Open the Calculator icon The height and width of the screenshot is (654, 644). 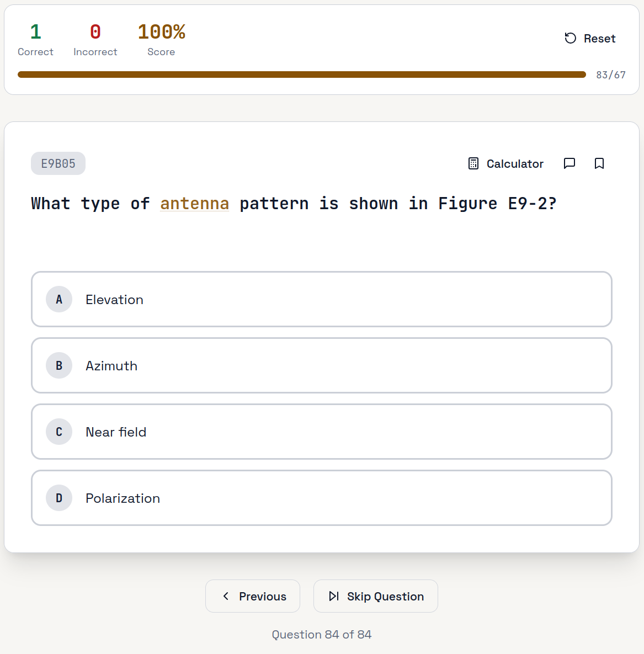(473, 163)
